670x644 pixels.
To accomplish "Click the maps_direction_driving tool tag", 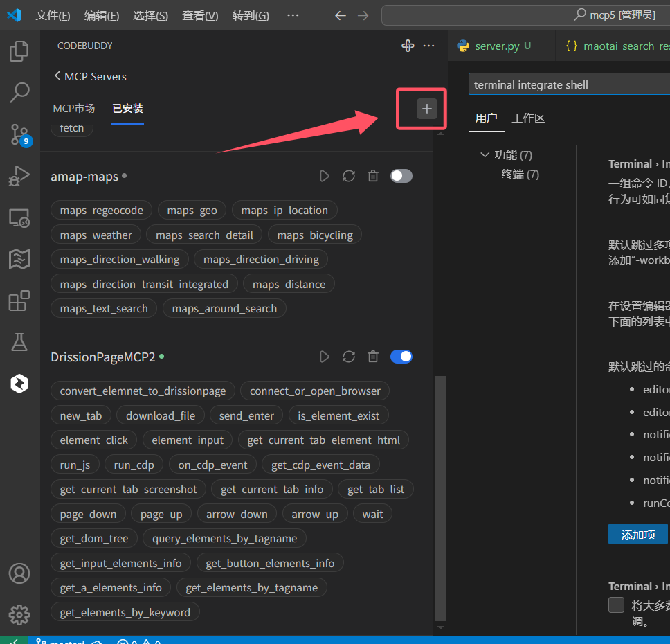I will (x=261, y=259).
